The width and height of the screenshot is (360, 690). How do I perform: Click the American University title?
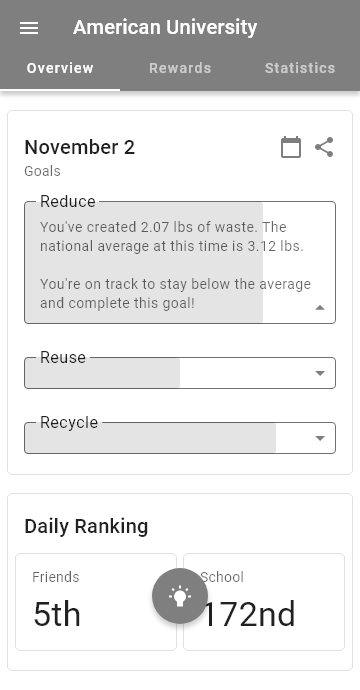[165, 27]
